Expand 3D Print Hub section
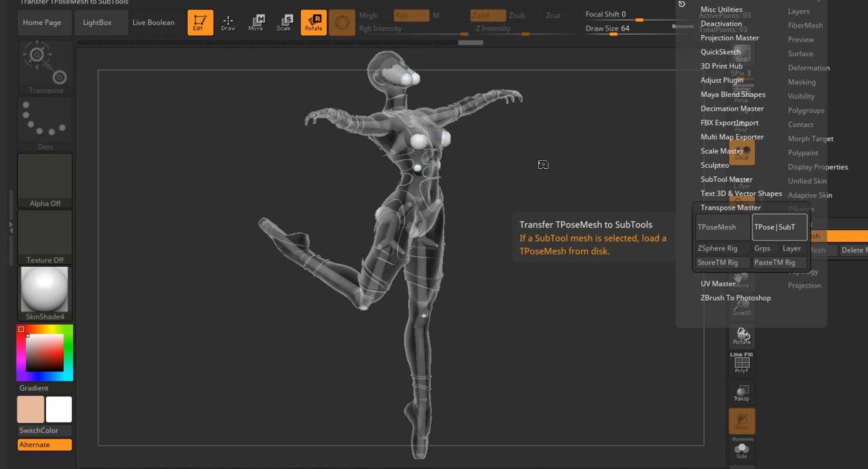Viewport: 868px width, 469px height. click(721, 66)
